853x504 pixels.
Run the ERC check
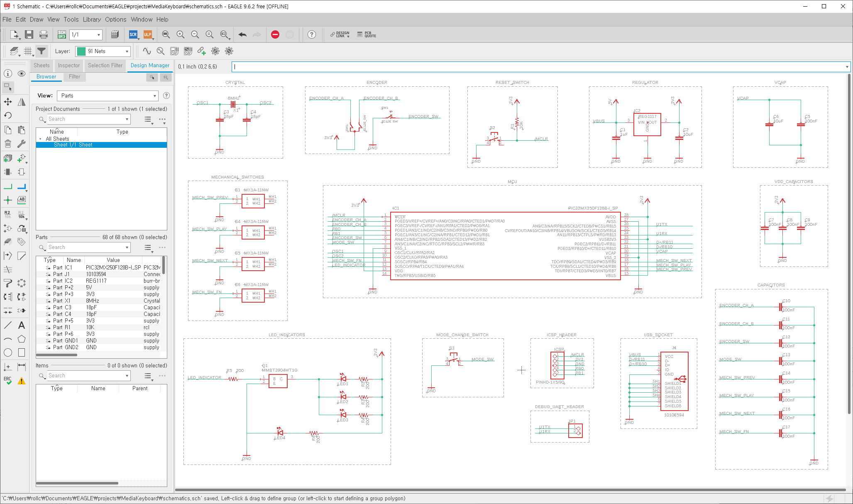tap(8, 380)
